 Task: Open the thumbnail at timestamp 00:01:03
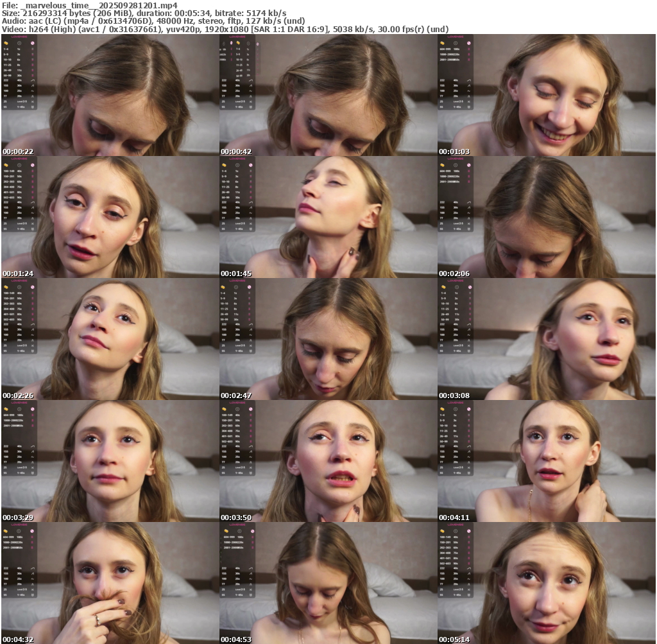(x=546, y=95)
